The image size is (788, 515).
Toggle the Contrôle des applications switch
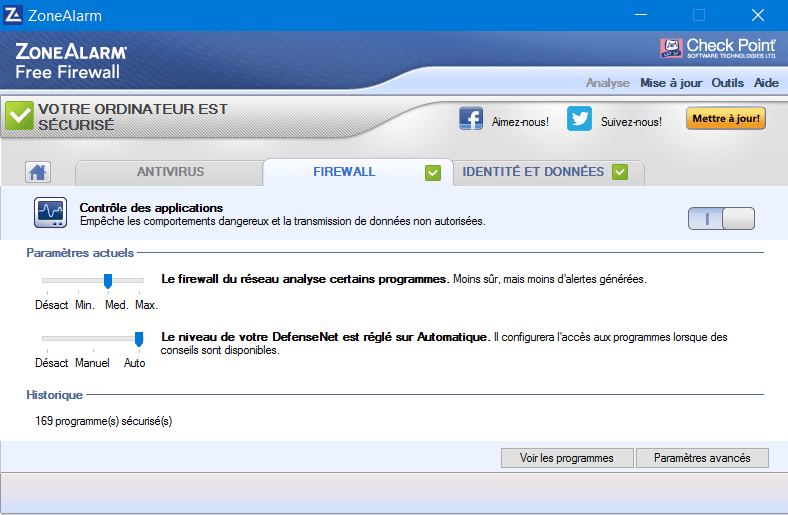(721, 219)
